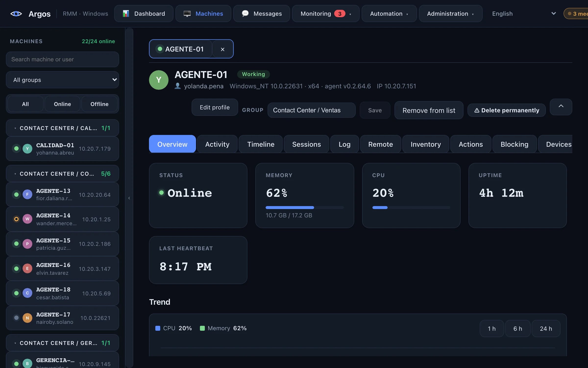Viewport: 588px width, 368px height.
Task: Click the Search machine or user field
Action: [62, 59]
